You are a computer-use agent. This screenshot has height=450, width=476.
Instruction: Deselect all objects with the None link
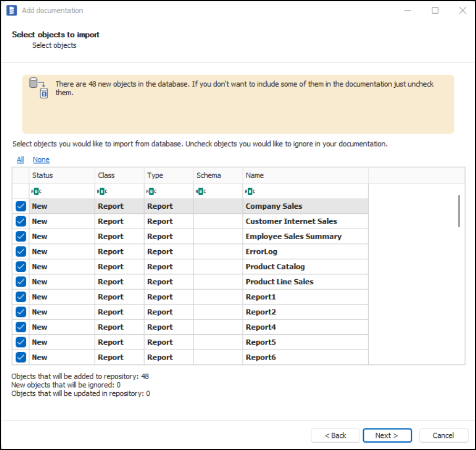(41, 160)
